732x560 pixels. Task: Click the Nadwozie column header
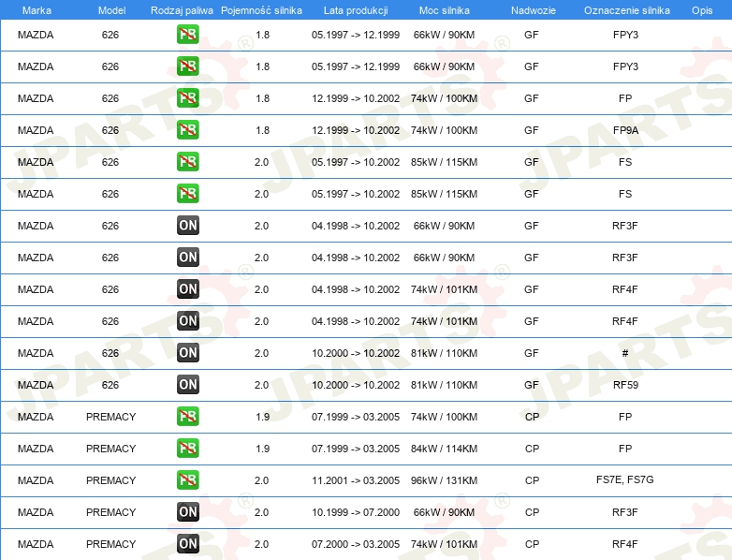(x=534, y=10)
